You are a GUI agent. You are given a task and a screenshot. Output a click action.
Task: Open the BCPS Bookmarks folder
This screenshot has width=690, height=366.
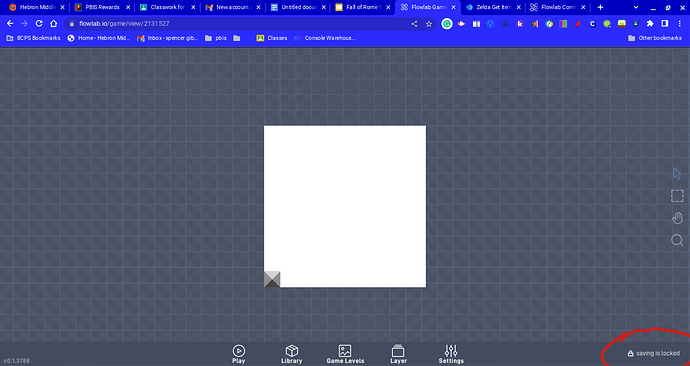click(33, 38)
